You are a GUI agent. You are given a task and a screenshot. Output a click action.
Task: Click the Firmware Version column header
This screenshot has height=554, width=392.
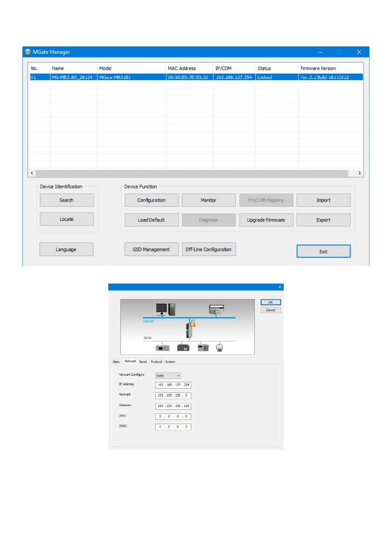click(x=318, y=68)
